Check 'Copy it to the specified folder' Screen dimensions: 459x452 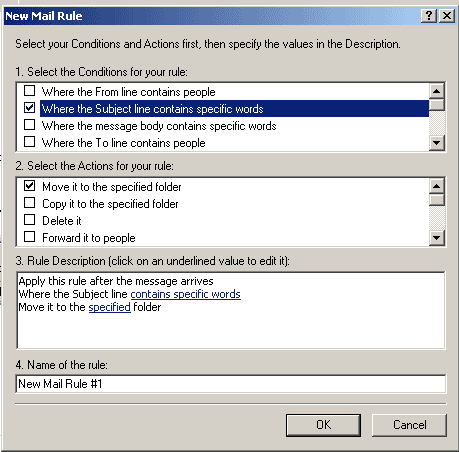(30, 203)
